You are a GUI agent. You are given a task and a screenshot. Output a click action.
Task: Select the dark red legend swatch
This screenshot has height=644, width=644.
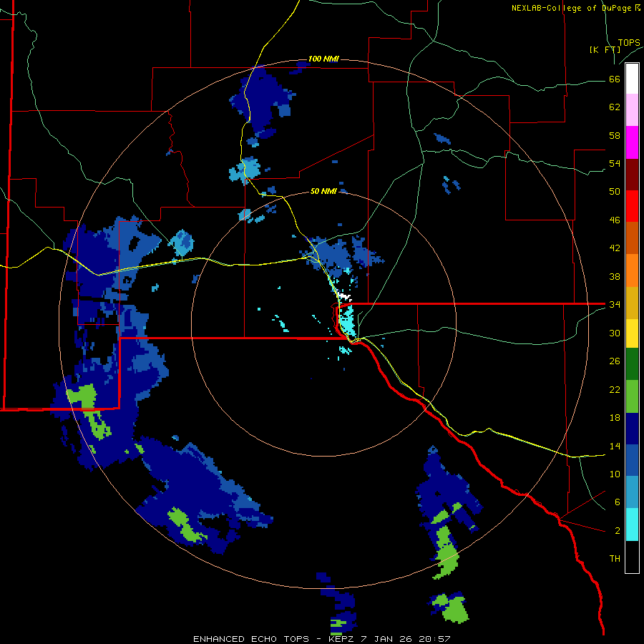[632, 175]
